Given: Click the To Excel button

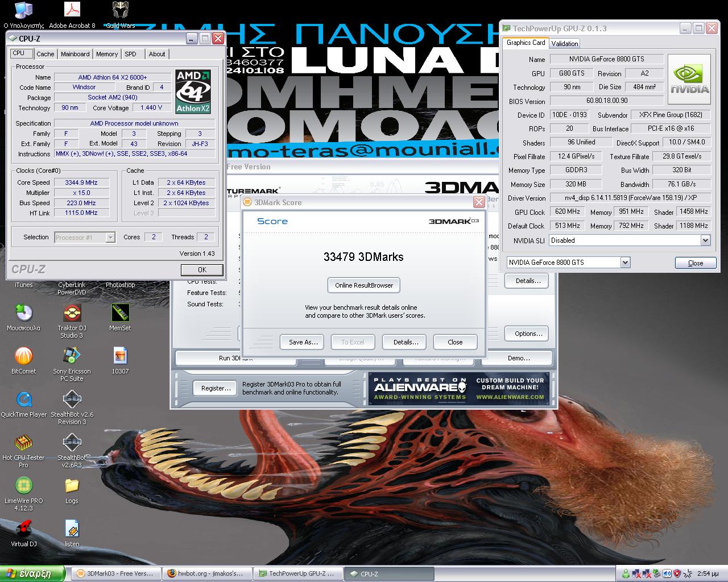Looking at the screenshot, I should [x=353, y=342].
